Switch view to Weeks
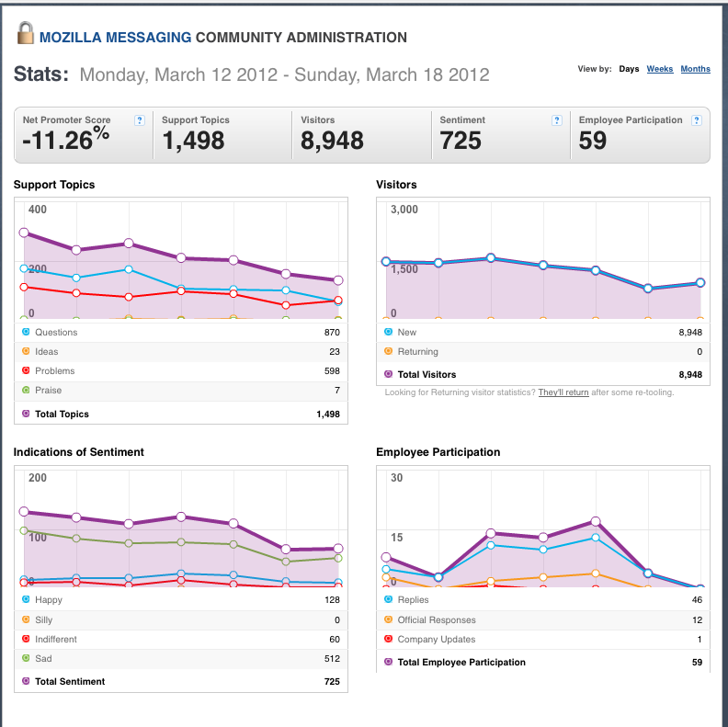The height and width of the screenshot is (727, 728). pos(659,69)
